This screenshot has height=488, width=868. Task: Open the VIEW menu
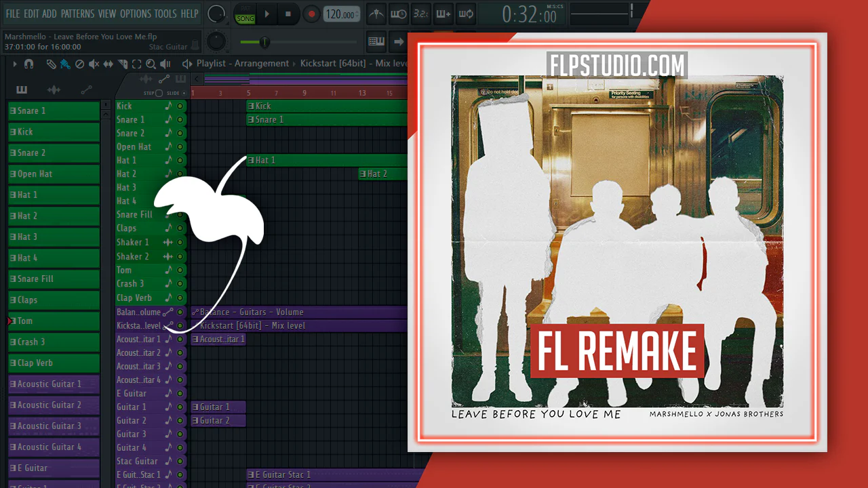(107, 14)
